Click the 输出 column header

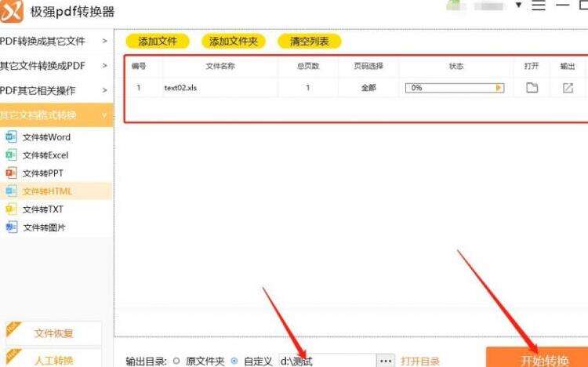click(568, 66)
